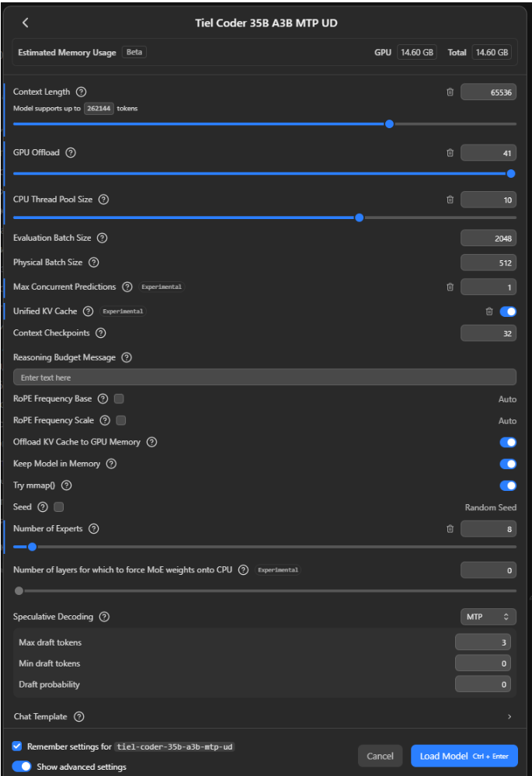
Task: Click the Beta badge beside Estimated Memory Usage
Action: coord(134,52)
